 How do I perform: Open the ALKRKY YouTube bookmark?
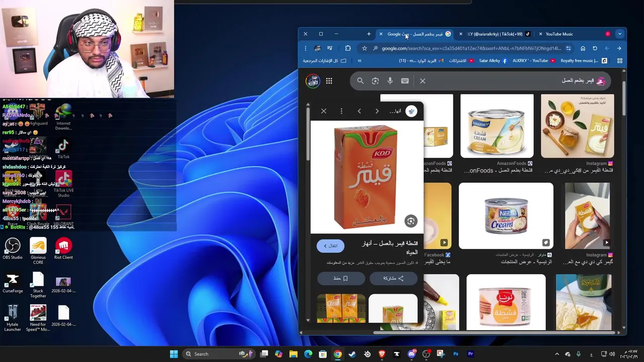[534, 61]
